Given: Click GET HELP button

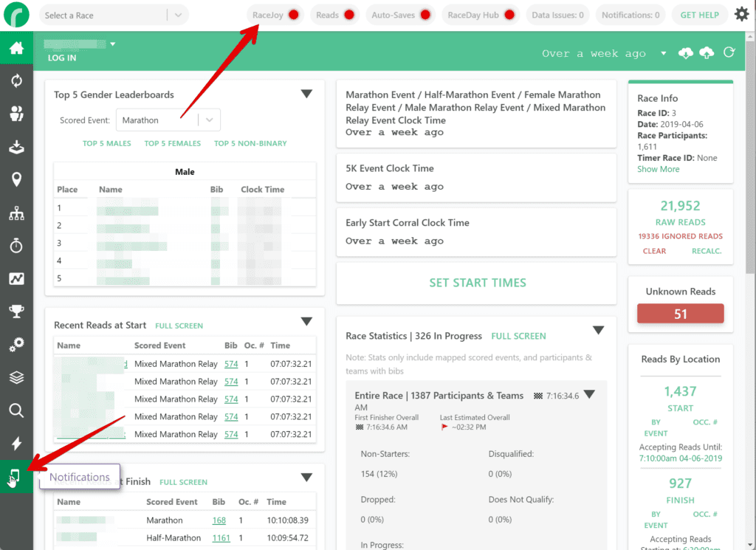Looking at the screenshot, I should click(700, 15).
